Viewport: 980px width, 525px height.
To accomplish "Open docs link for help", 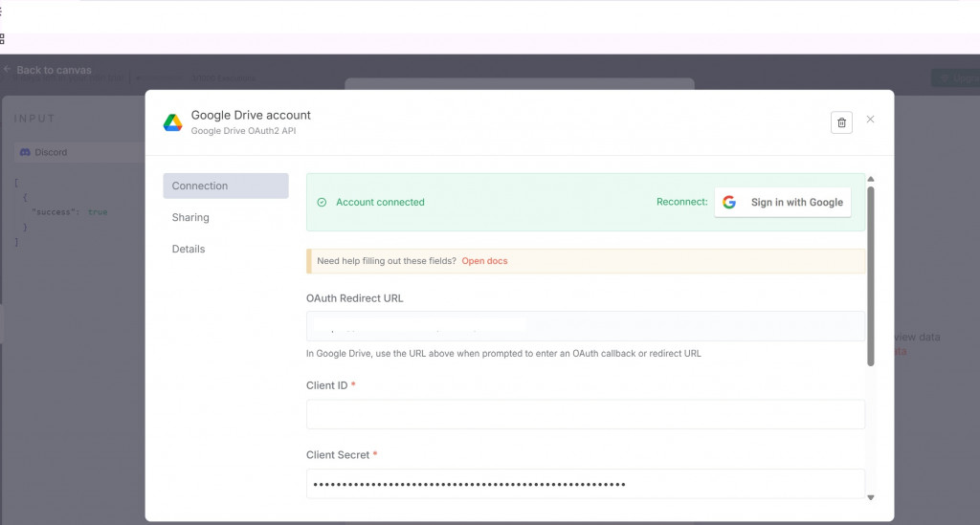I will tap(484, 261).
